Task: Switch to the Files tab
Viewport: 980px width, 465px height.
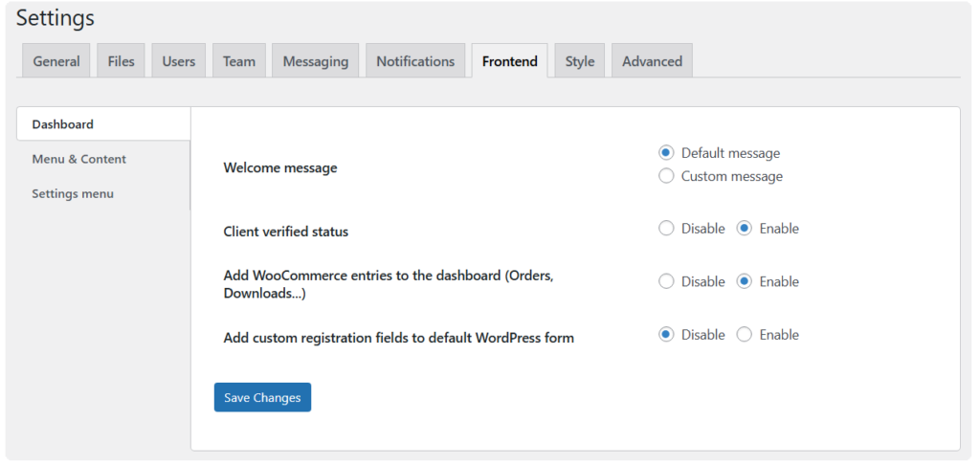Action: point(121,61)
